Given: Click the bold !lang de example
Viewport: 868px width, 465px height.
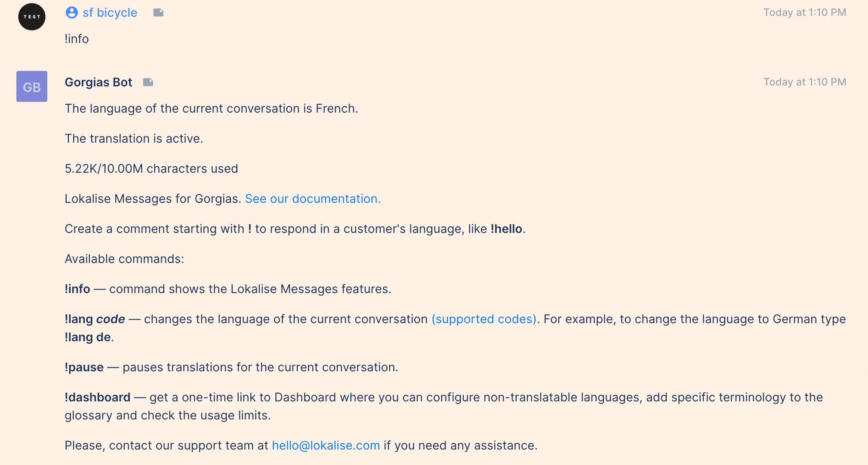Looking at the screenshot, I should [x=88, y=337].
